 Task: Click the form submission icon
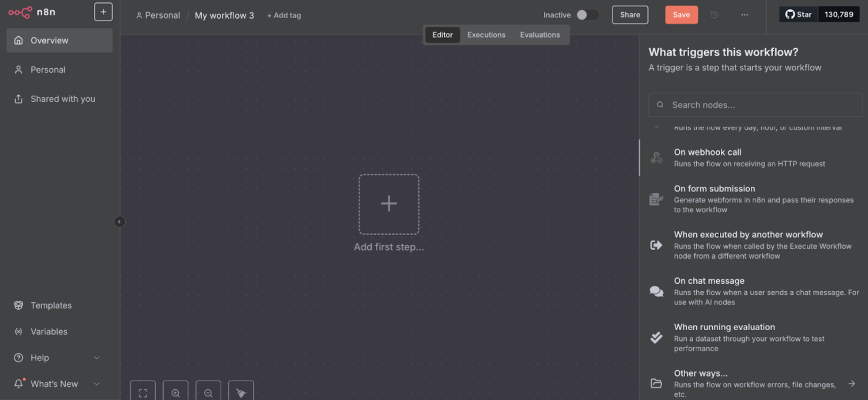coord(656,199)
